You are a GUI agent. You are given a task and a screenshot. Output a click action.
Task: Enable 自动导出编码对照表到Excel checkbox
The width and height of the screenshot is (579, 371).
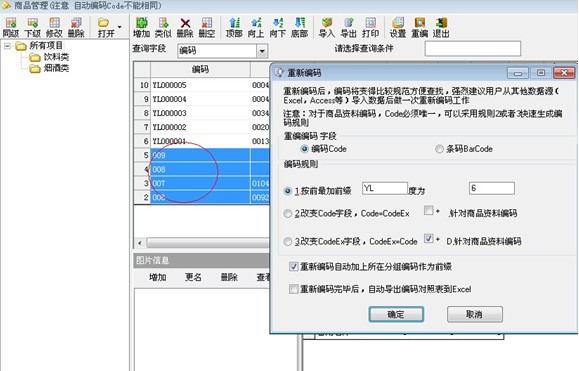tap(294, 289)
